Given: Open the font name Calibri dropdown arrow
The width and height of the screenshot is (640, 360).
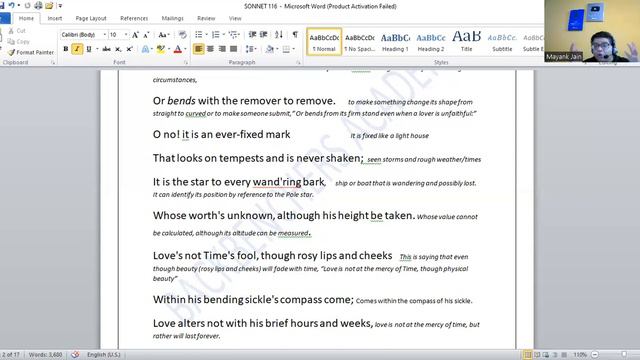Looking at the screenshot, I should point(104,35).
